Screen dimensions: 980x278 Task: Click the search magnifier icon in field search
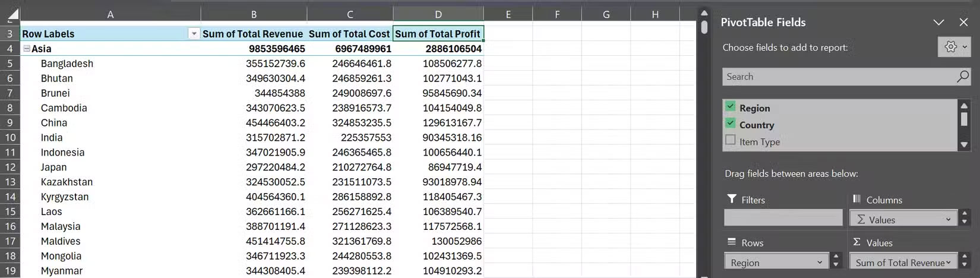[962, 77]
